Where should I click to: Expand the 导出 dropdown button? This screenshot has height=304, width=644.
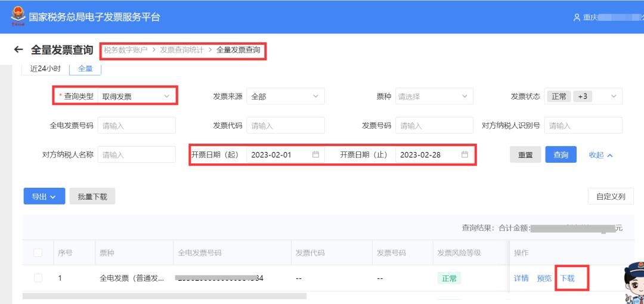click(44, 196)
